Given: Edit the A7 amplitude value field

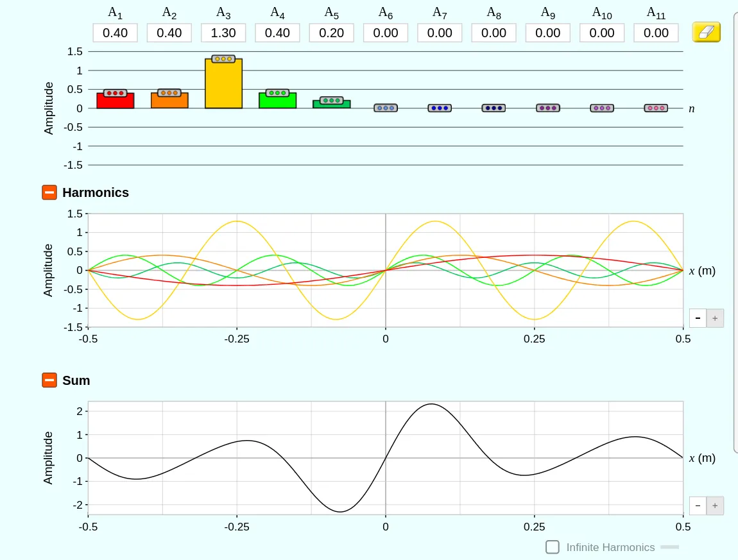Looking at the screenshot, I should (x=440, y=33).
